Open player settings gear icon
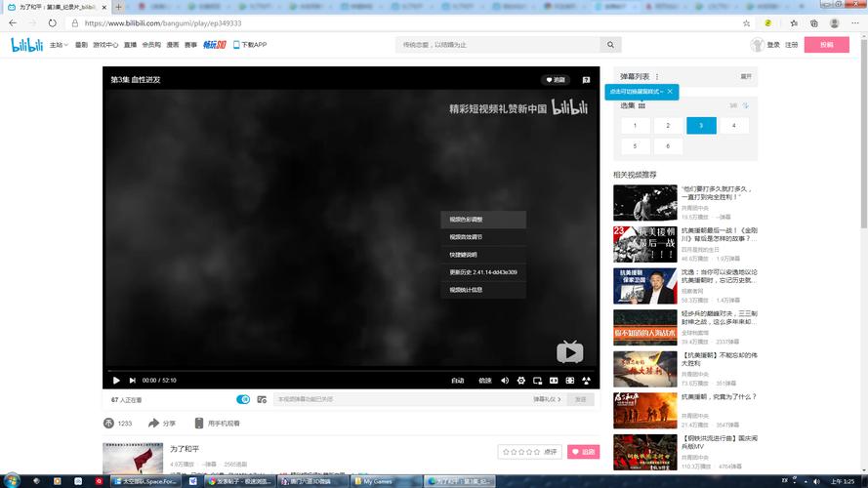The height and width of the screenshot is (488, 868). 521,380
